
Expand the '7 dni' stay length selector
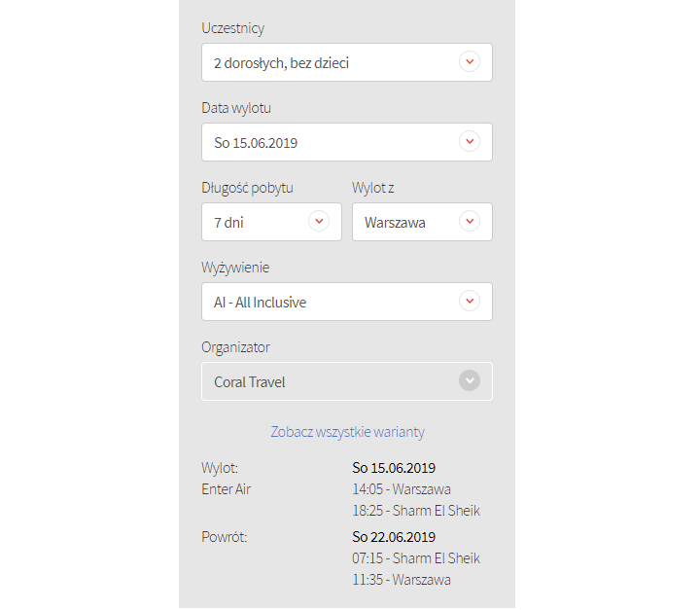tap(258, 223)
